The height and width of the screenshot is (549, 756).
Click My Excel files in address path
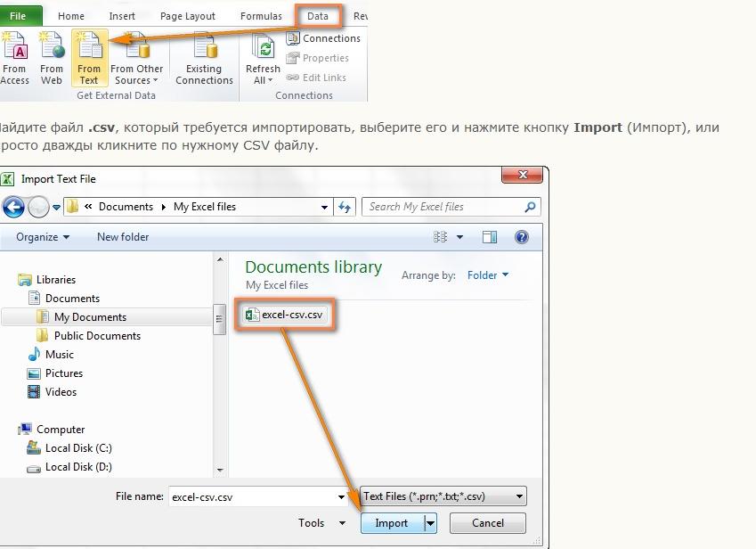pyautogui.click(x=205, y=207)
